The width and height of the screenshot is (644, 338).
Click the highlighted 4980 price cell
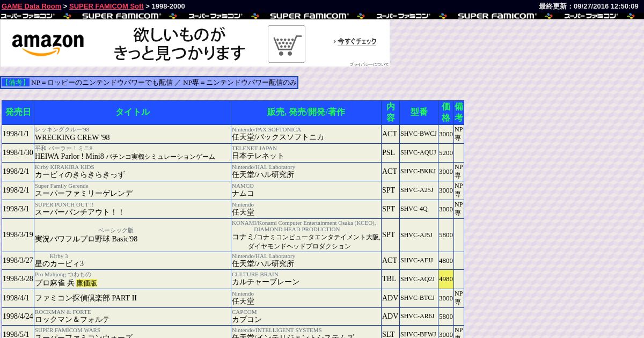tap(446, 279)
